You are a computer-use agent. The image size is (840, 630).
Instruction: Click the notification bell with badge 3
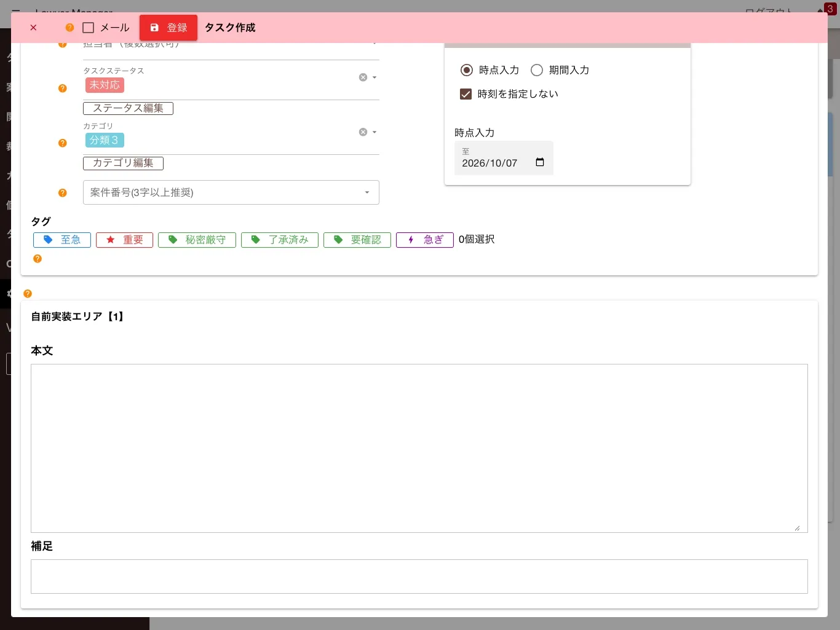point(826,9)
